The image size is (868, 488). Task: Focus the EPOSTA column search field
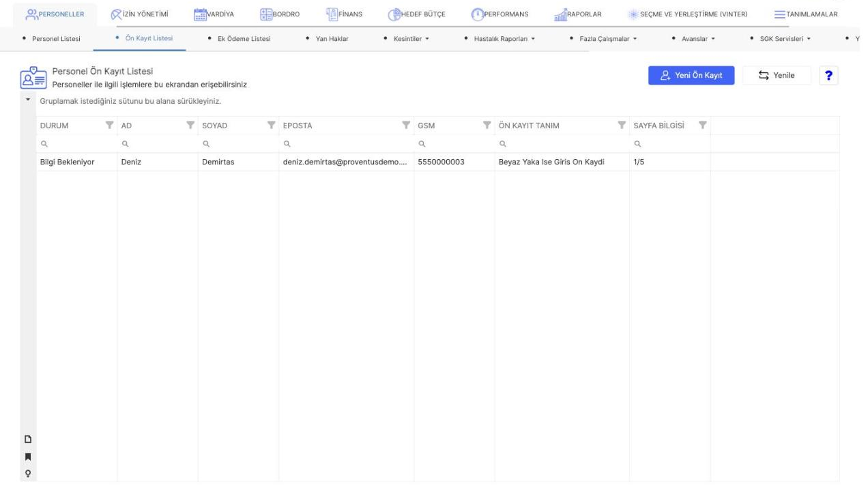click(346, 144)
